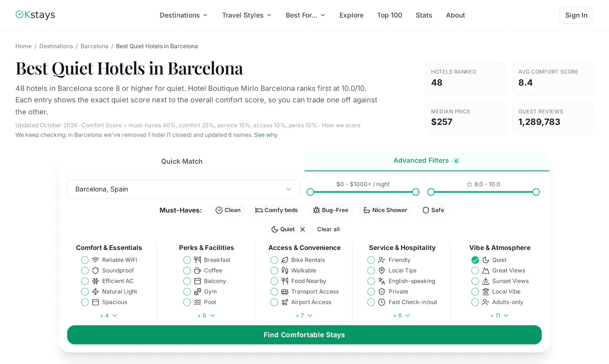Click the snowflake icon for Efficient AC
This screenshot has height=364, width=609.
pyautogui.click(x=96, y=281)
